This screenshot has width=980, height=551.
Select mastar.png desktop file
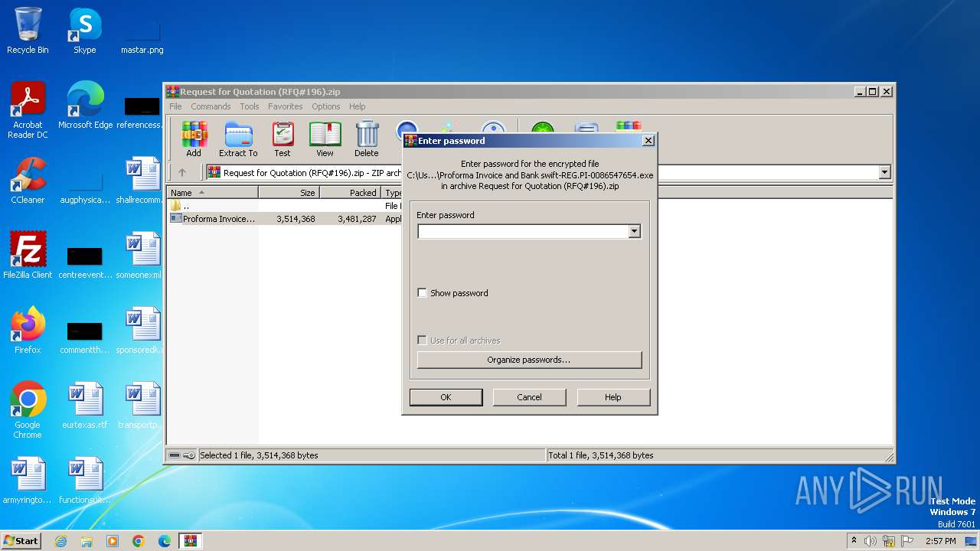pyautogui.click(x=142, y=34)
